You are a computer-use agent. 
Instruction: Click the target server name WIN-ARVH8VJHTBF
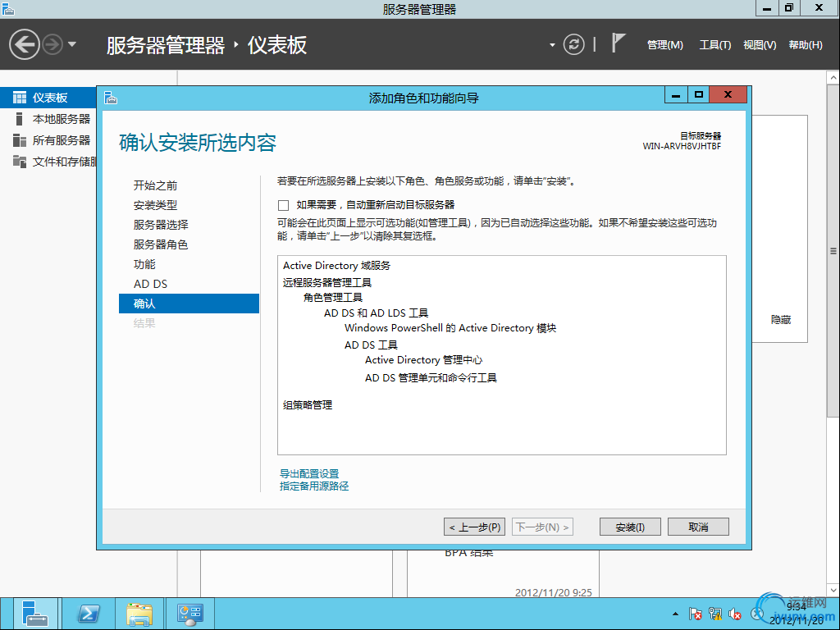[x=682, y=146]
